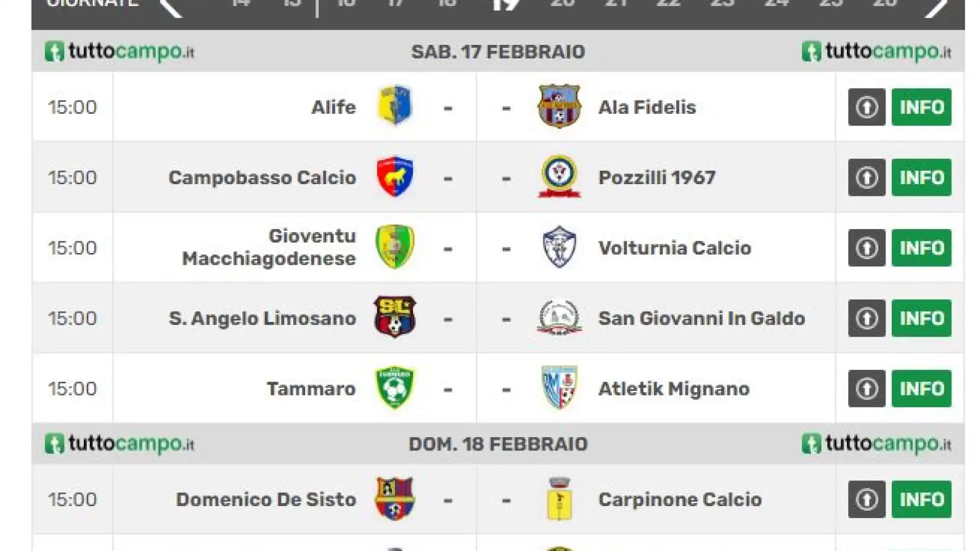Show INFO for S. Angelo Limosano match
980x551 pixels.
921,318
